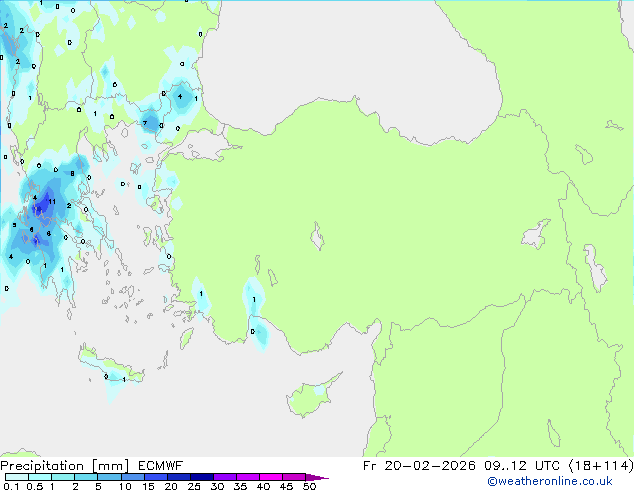Click the 0.5–1 mm legend color box
This screenshot has width=634, height=490.
click(40, 477)
